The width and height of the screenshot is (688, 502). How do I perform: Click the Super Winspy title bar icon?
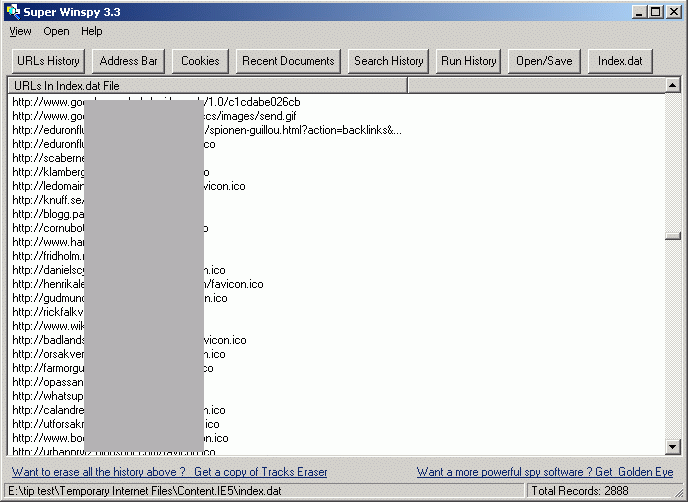coord(13,12)
